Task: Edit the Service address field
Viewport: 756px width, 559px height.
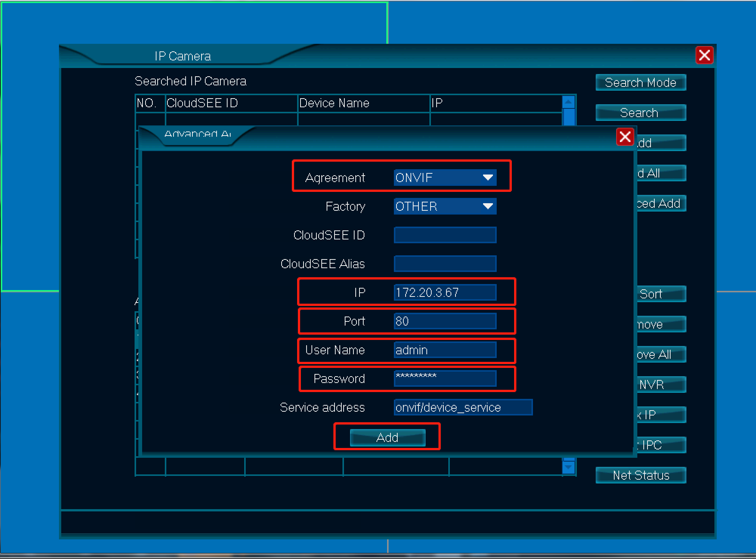Action: tap(463, 407)
